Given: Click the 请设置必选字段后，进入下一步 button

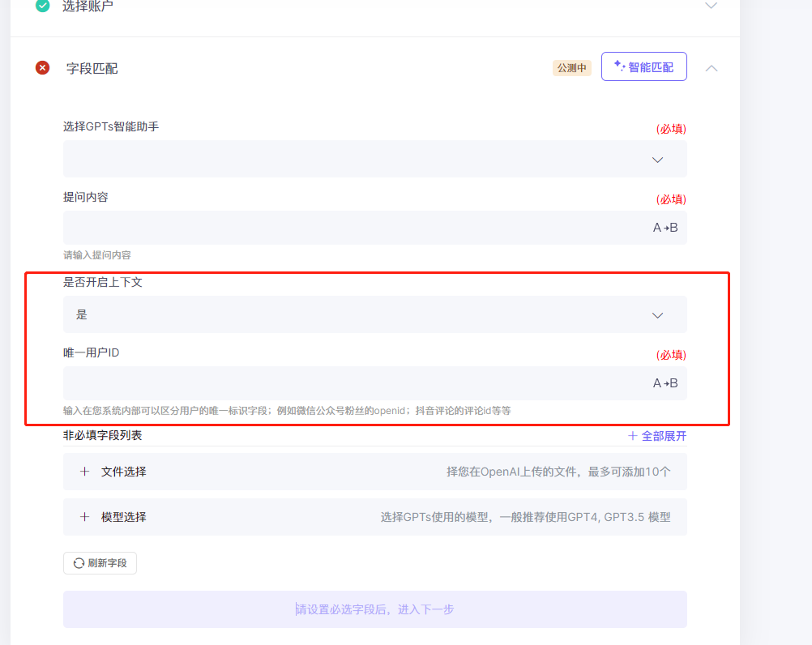Looking at the screenshot, I should tap(375, 609).
